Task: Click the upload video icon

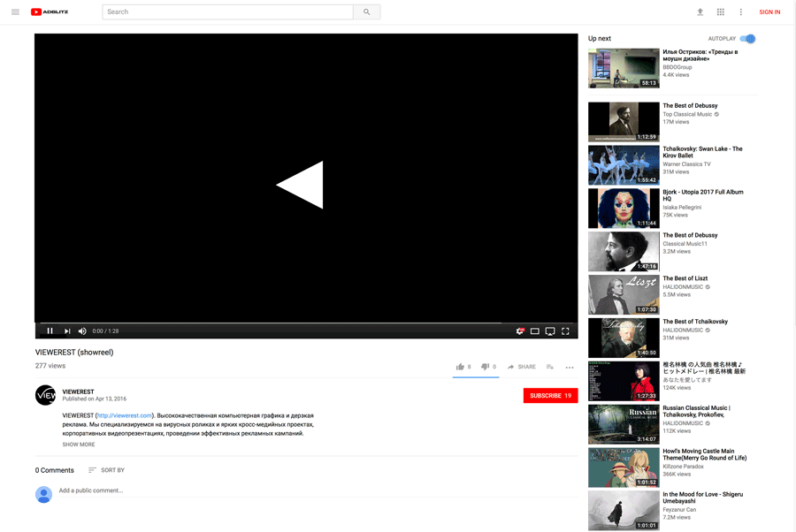Action: pos(700,12)
